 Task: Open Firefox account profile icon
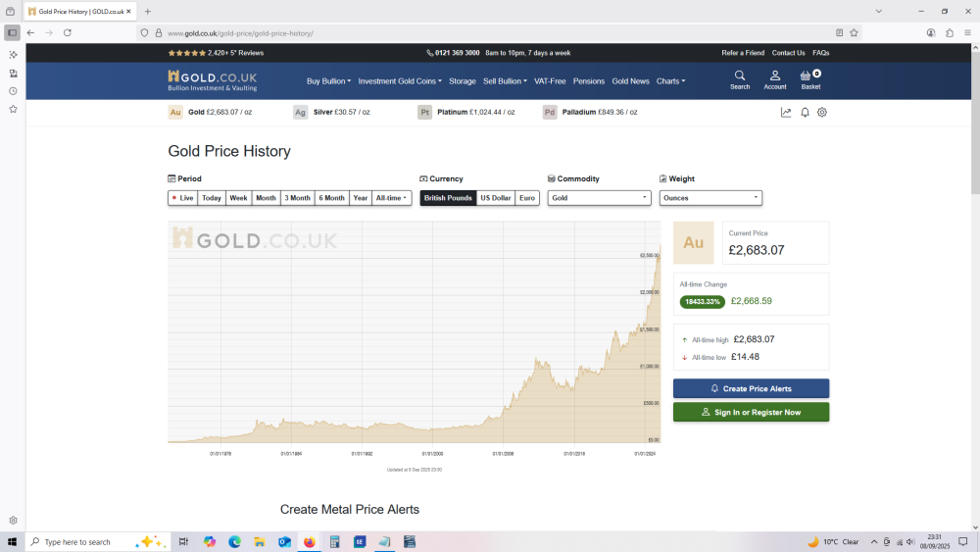coord(931,32)
